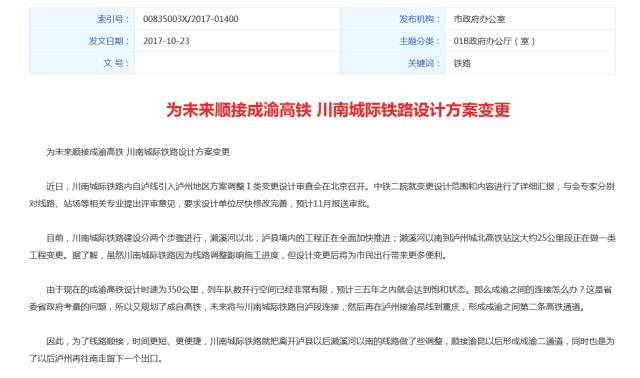Click the 索引号 label cell

pyautogui.click(x=82, y=19)
